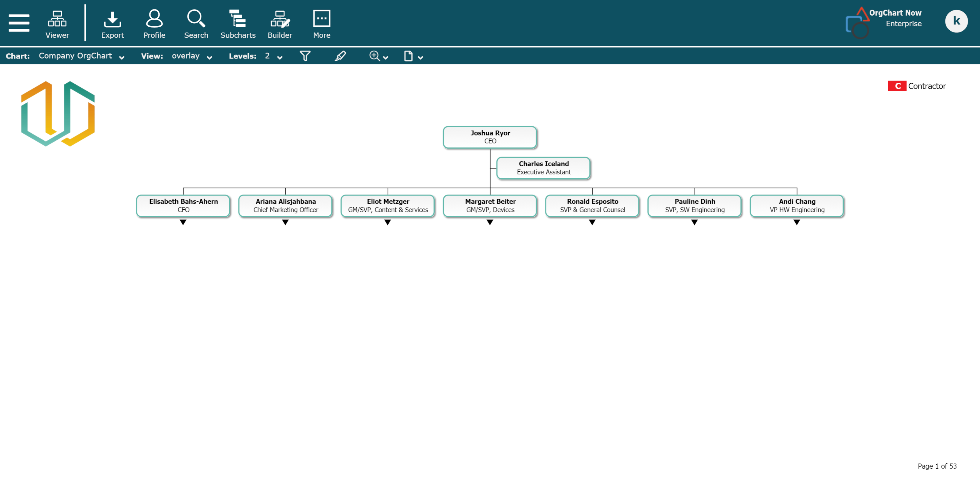The width and height of the screenshot is (980, 487).
Task: Select the Joshua Ryor CEO box
Action: coord(490,137)
